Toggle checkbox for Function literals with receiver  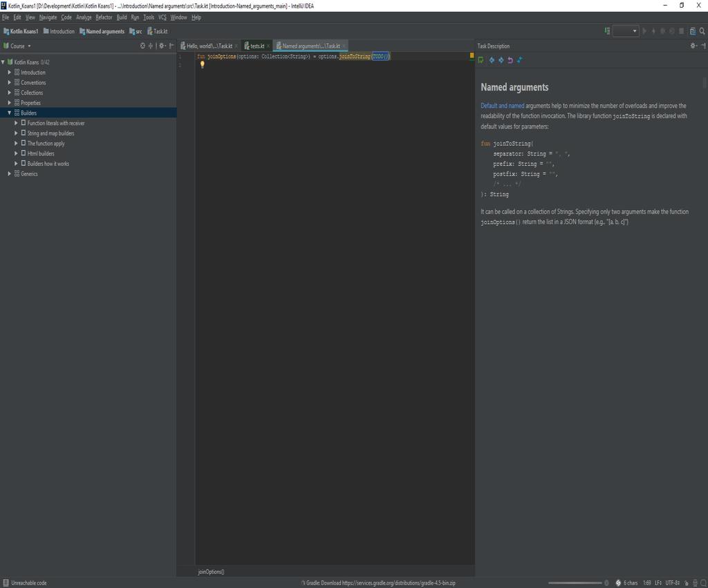click(24, 123)
